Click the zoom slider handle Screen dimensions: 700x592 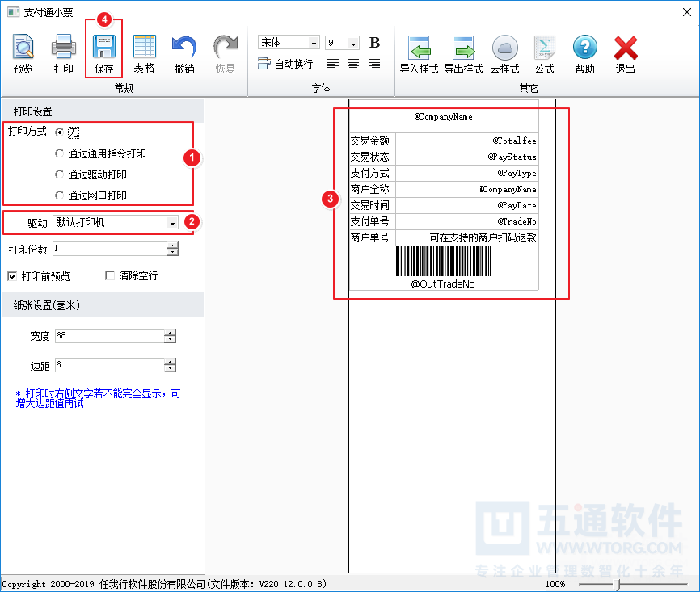[x=619, y=584]
